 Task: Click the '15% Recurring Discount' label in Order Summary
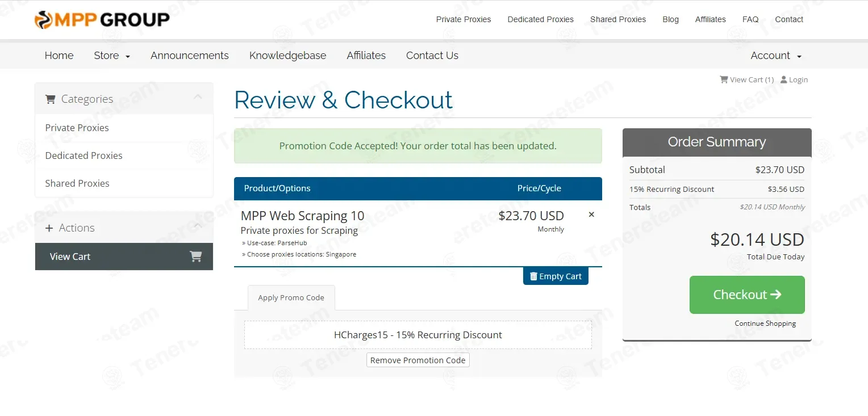(672, 190)
